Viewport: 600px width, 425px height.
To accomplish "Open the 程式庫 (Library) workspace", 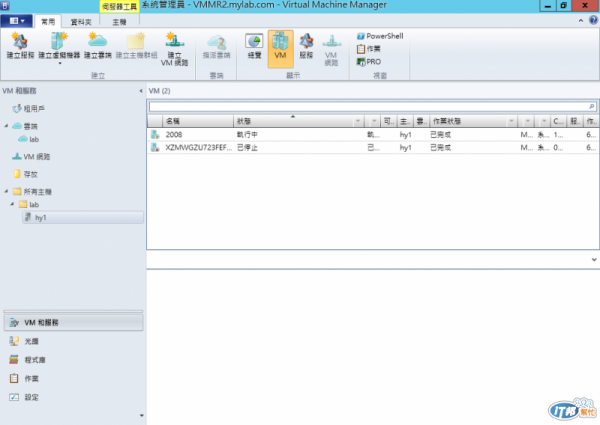I will (73, 360).
